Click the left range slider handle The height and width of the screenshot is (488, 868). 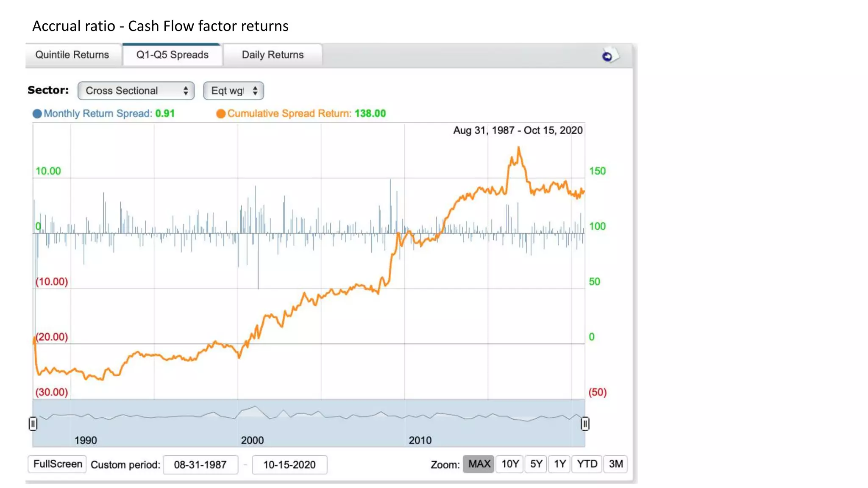(33, 423)
